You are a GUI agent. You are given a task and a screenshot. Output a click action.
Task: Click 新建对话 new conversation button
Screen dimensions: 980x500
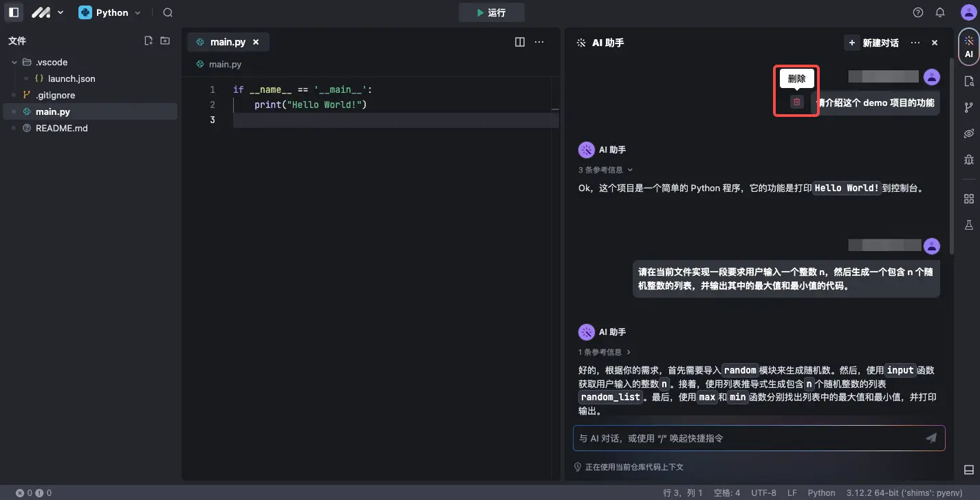[872, 43]
